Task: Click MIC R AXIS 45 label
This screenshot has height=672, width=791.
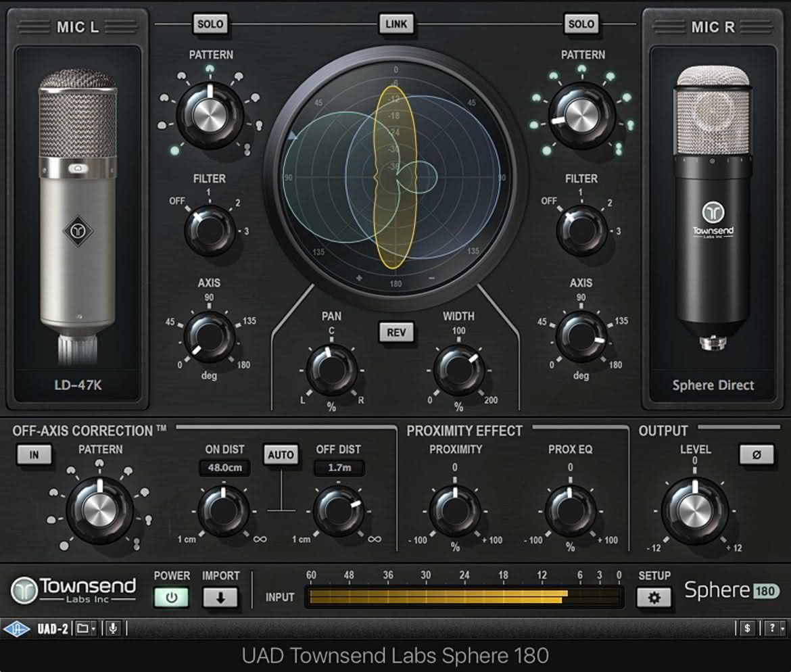Action: tap(542, 321)
